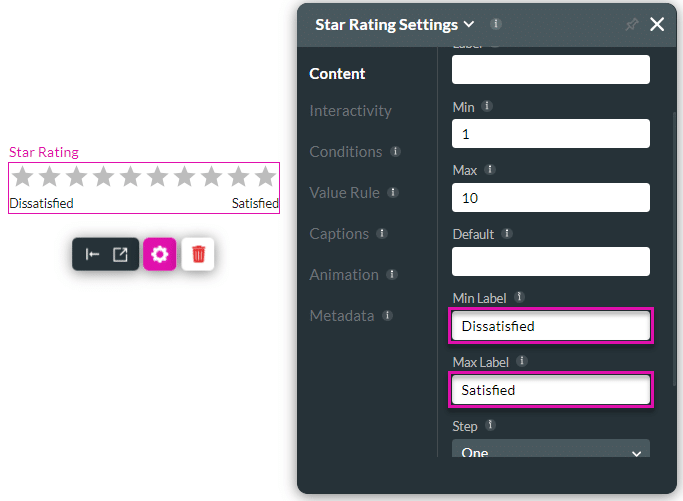Click the Max Label field containing Satisfied
Screen dimensions: 683x501
tap(551, 390)
